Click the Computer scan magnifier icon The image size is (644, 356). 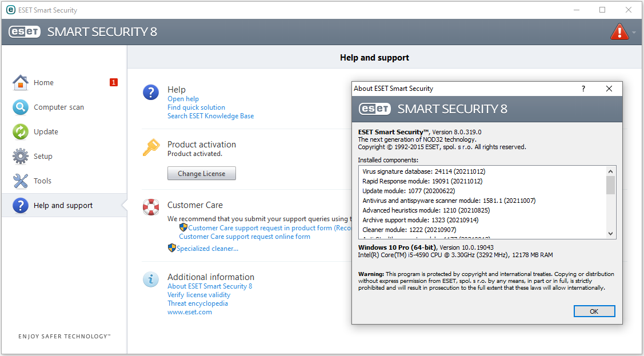pyautogui.click(x=21, y=107)
